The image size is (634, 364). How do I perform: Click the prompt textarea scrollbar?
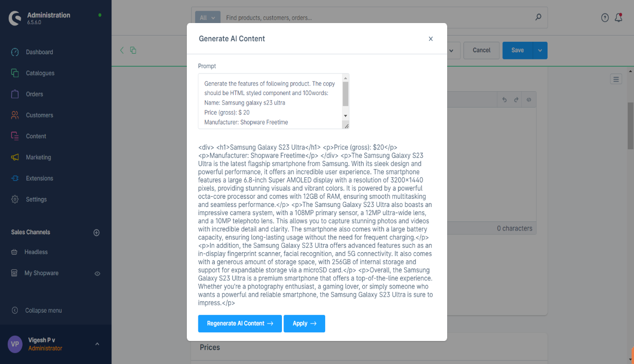[345, 94]
